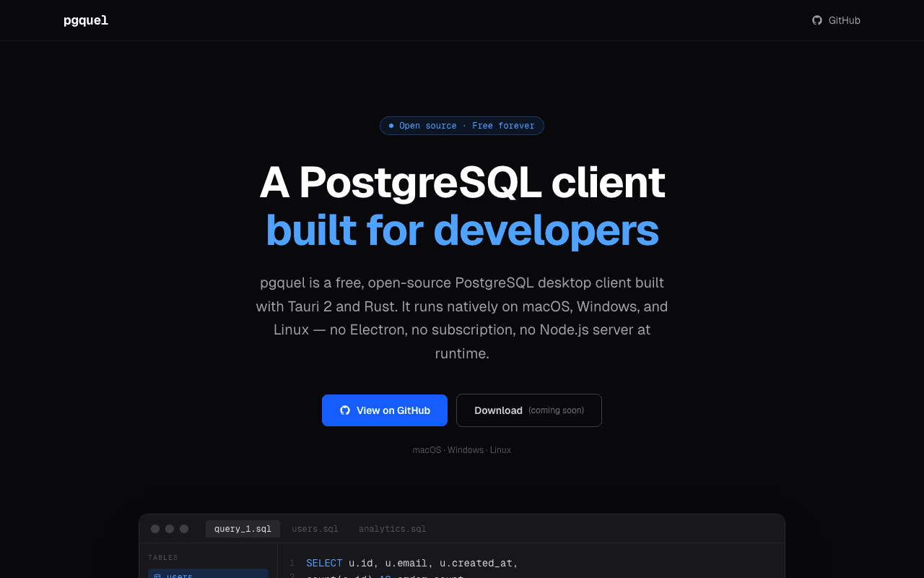Click the GitHub octocat icon in the header
This screenshot has width=924, height=578.
click(x=817, y=20)
